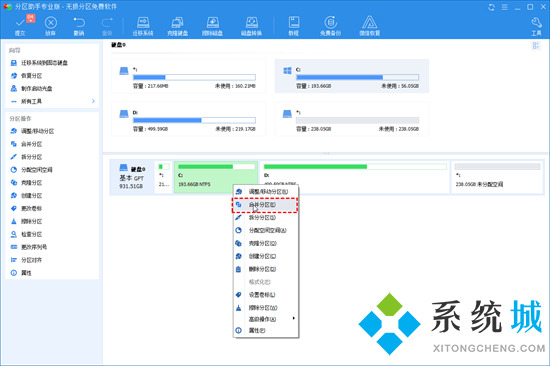Click the refresh icon in the title bar

click(491, 7)
